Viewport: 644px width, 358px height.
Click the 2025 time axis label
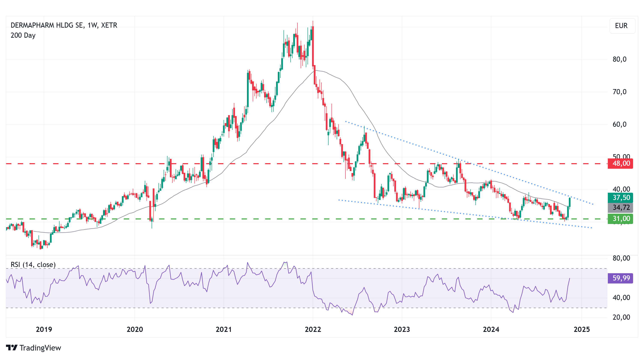582,329
